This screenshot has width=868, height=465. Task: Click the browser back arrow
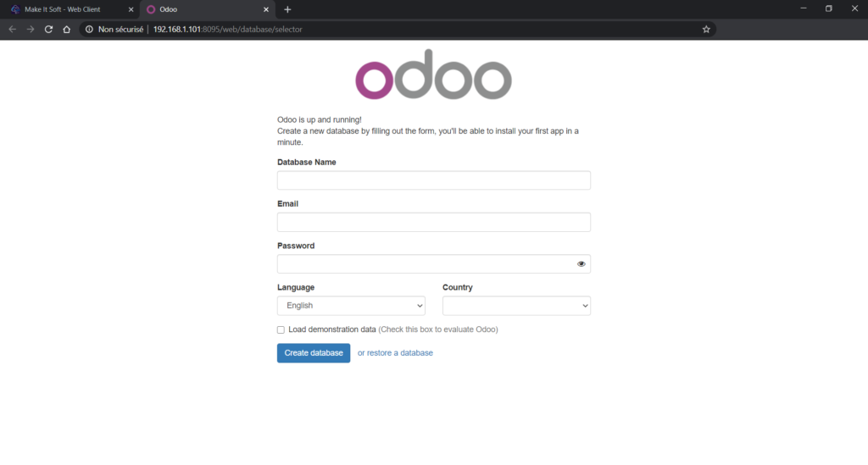point(12,30)
